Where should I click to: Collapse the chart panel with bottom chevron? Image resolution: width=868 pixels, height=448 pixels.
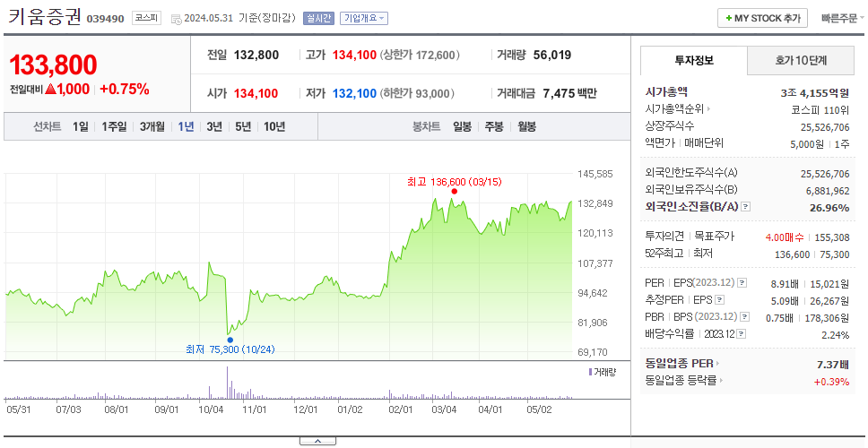[317, 441]
